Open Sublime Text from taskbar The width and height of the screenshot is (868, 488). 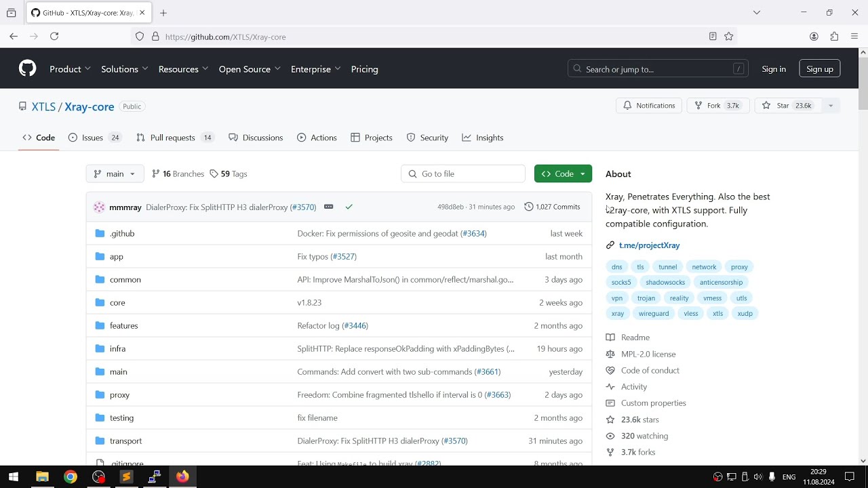click(x=126, y=477)
